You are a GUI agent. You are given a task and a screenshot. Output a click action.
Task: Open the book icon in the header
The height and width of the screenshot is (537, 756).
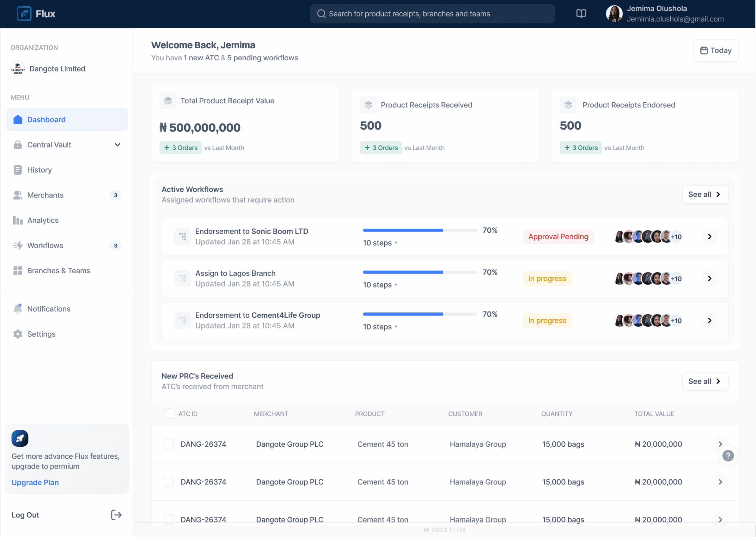[x=581, y=14]
